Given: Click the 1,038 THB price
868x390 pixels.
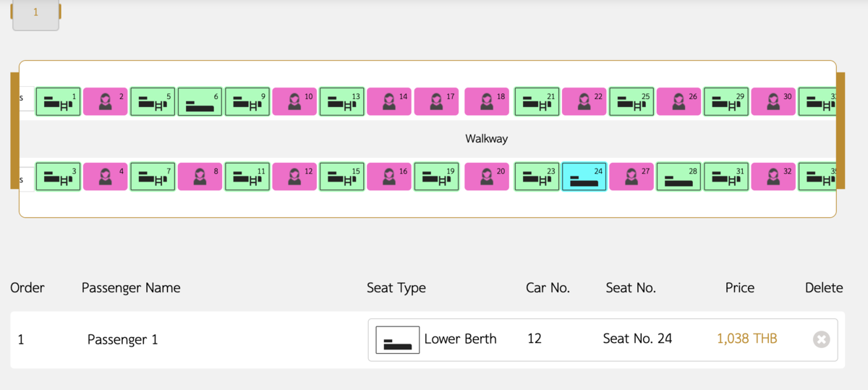Looking at the screenshot, I should pos(747,339).
